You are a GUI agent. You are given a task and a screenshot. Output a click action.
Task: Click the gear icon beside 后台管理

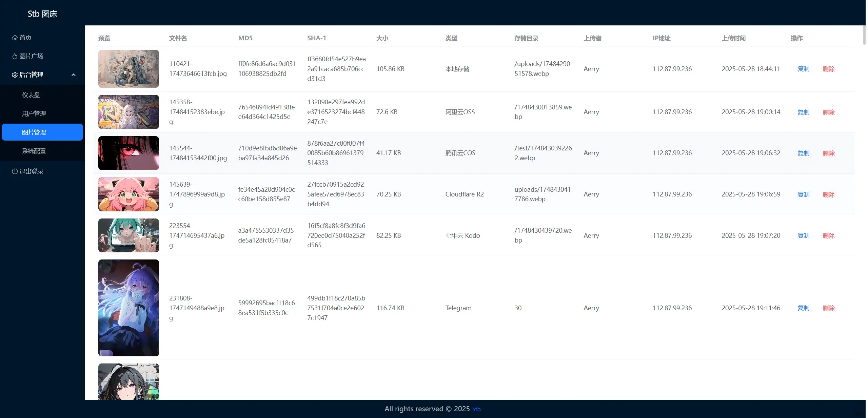pos(15,75)
